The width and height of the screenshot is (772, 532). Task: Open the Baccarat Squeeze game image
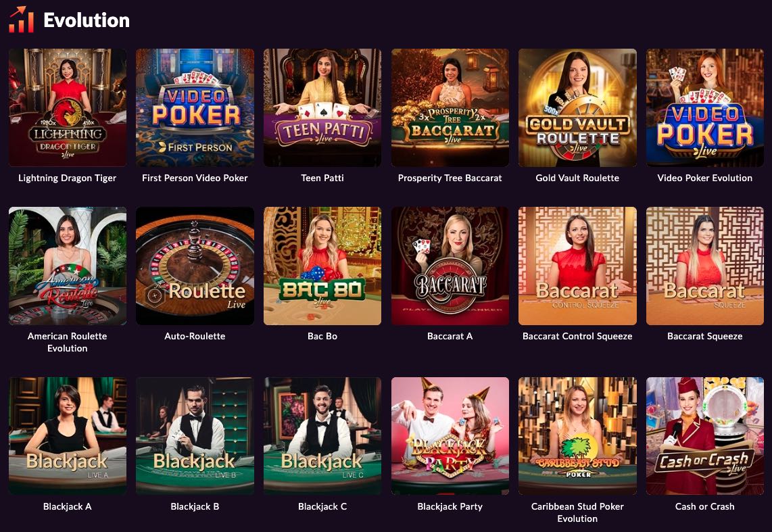click(x=705, y=266)
